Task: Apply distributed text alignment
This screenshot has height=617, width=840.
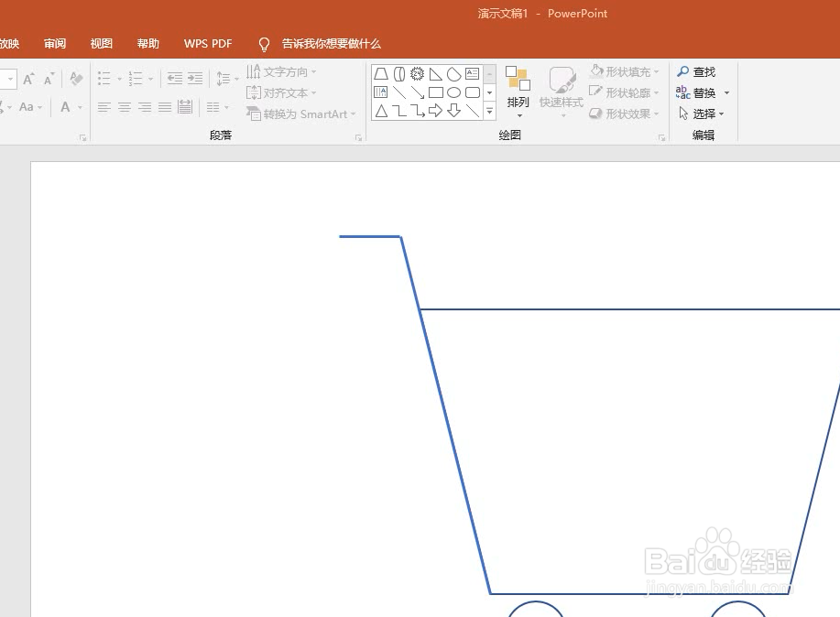Action: coord(185,106)
